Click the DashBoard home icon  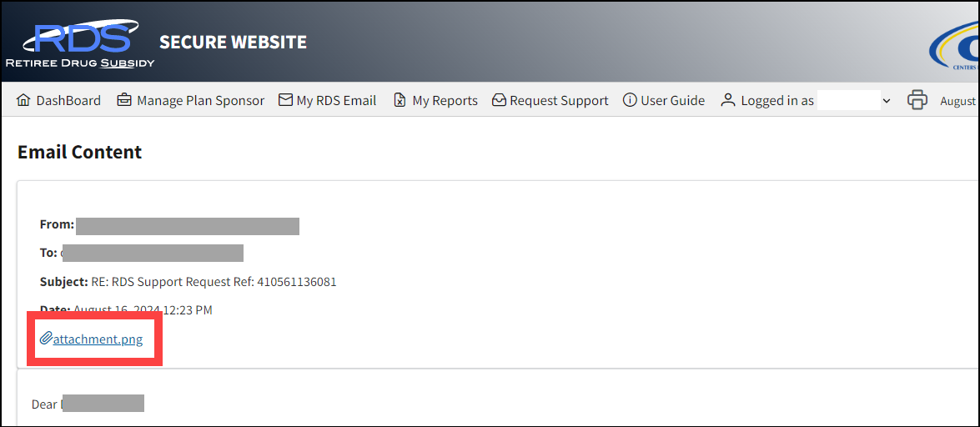pos(23,100)
